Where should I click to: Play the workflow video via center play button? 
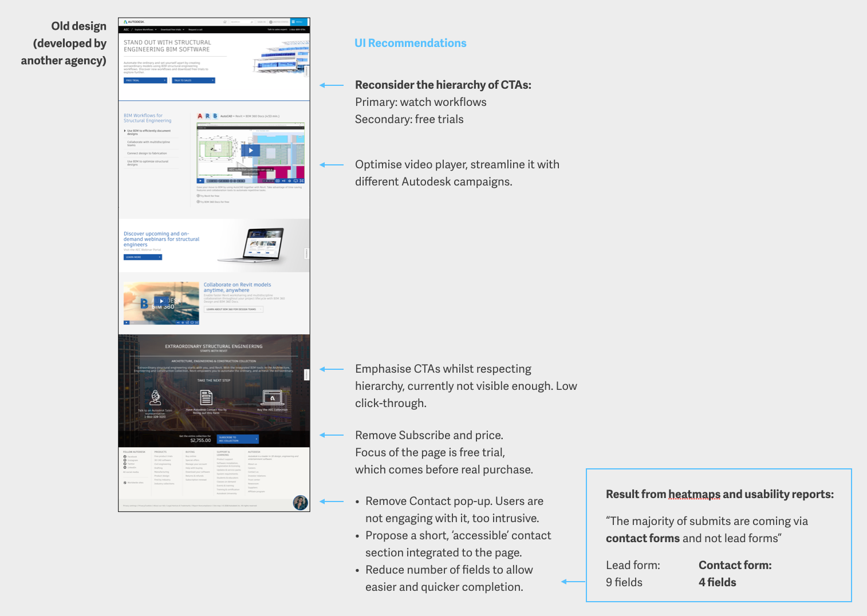pos(250,151)
